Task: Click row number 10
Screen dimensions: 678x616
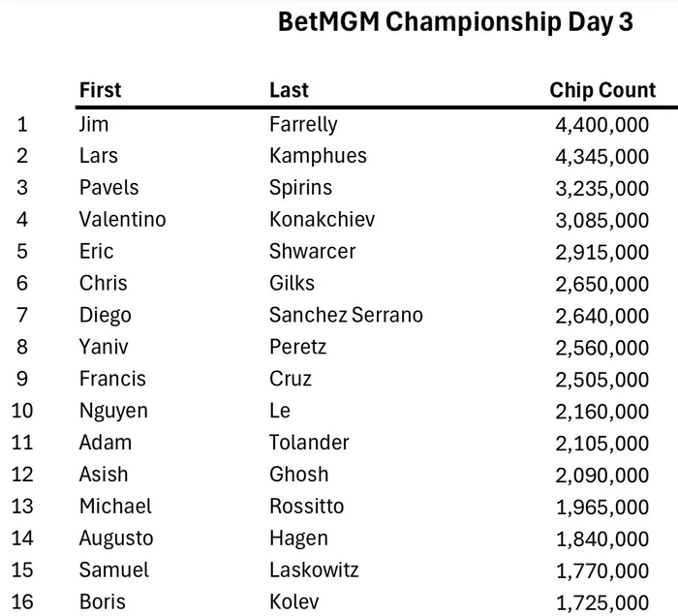Action: (22, 411)
